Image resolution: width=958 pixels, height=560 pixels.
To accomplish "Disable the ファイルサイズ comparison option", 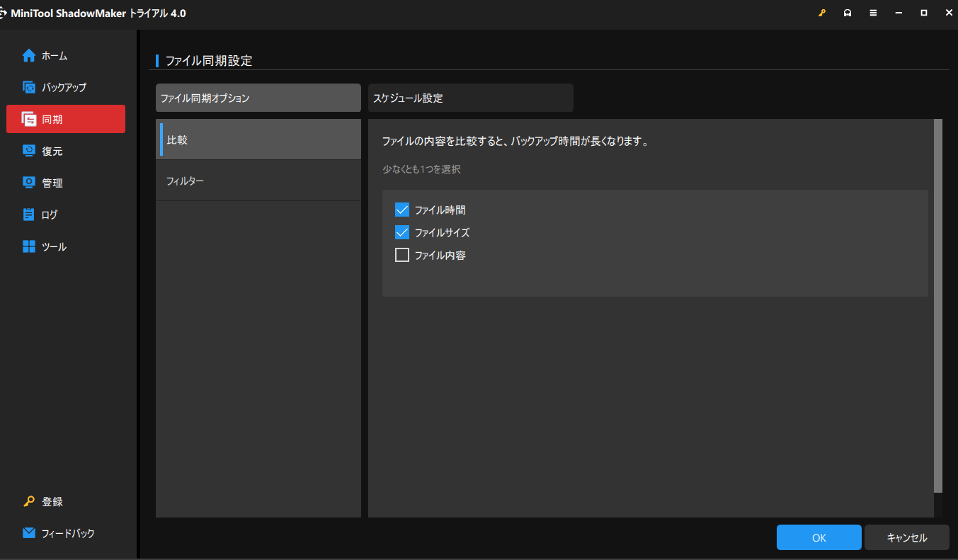I will click(x=402, y=232).
